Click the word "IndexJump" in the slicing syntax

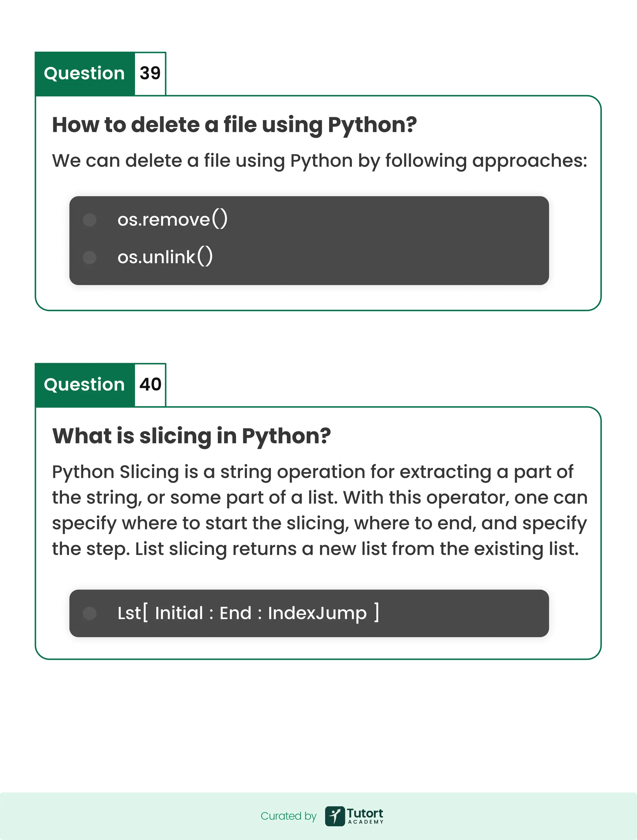click(x=317, y=613)
